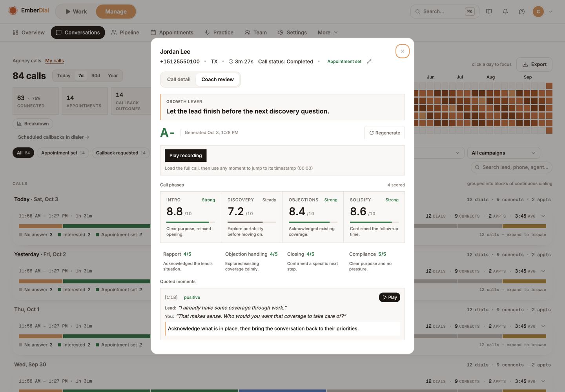Filter by Callback requested 14
Screen dimensions: 565x392
(121, 153)
